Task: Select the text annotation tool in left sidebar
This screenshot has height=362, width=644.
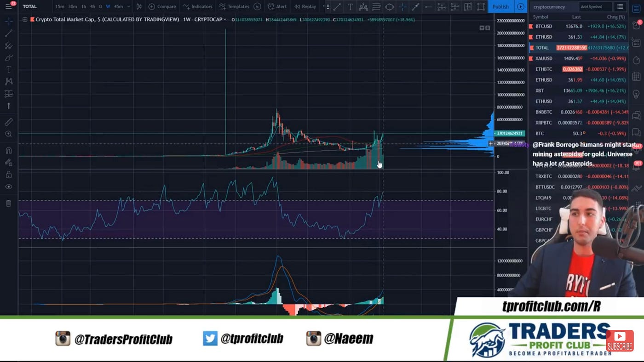Action: [x=9, y=69]
